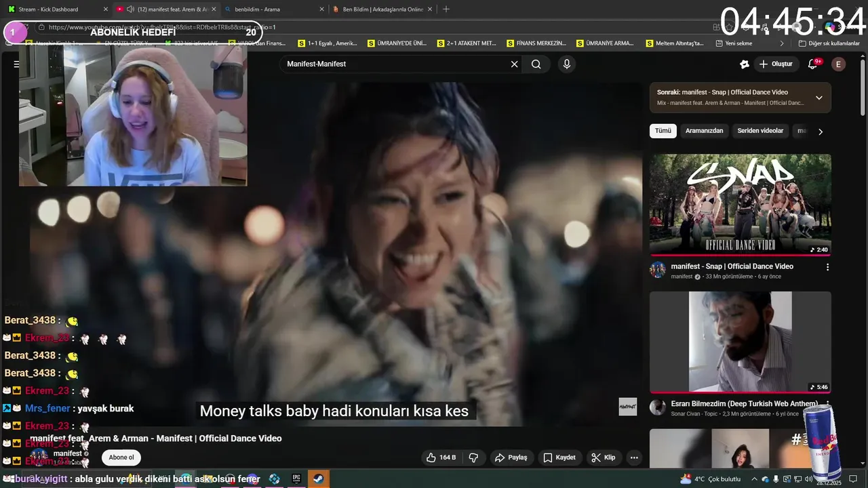The height and width of the screenshot is (488, 868).
Task: Open the 4°C Çok bulutlu weather widget
Action: click(710, 479)
